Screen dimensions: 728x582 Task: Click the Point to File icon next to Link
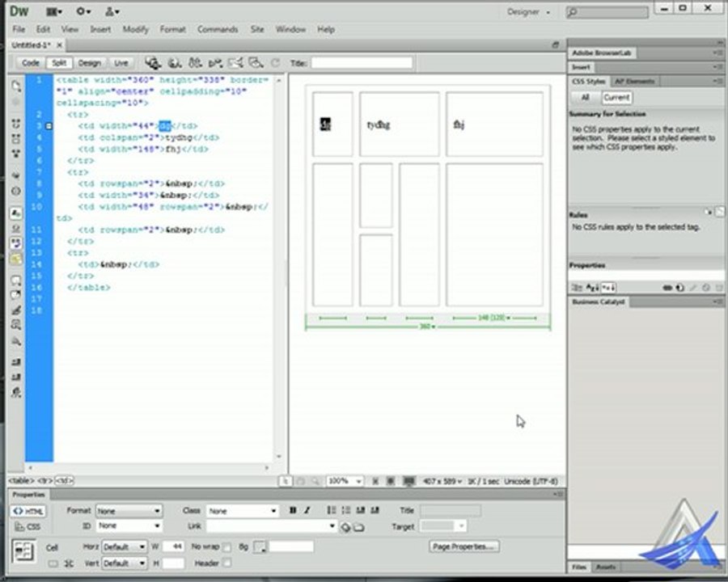pyautogui.click(x=345, y=527)
